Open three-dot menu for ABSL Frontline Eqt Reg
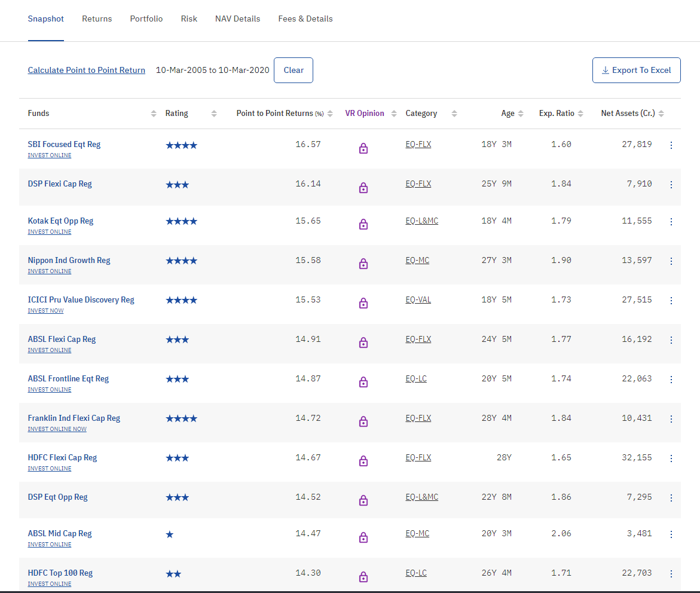The height and width of the screenshot is (593, 700). point(671,379)
